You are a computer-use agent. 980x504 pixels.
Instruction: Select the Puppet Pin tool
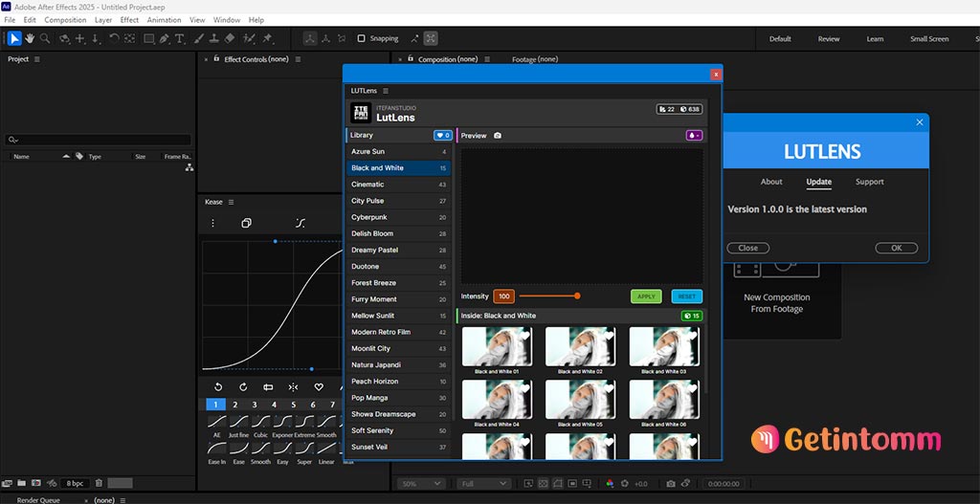[268, 38]
